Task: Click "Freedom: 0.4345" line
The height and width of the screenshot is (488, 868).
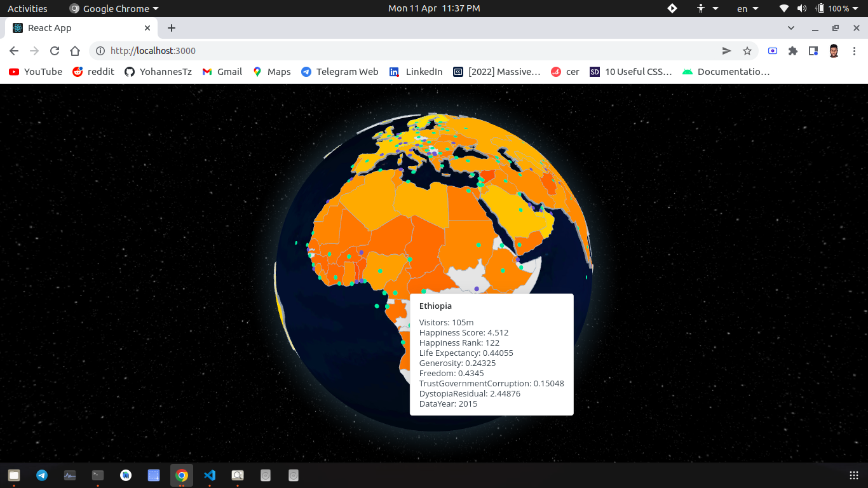Action: tap(451, 373)
